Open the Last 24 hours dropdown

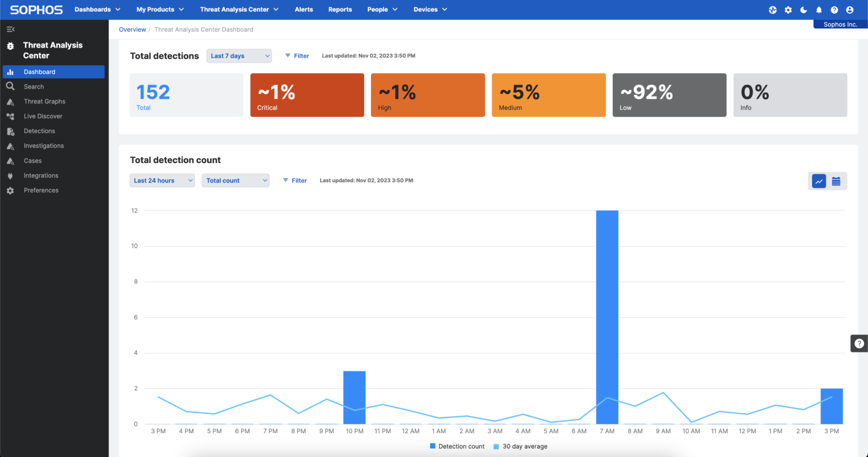[x=162, y=180]
